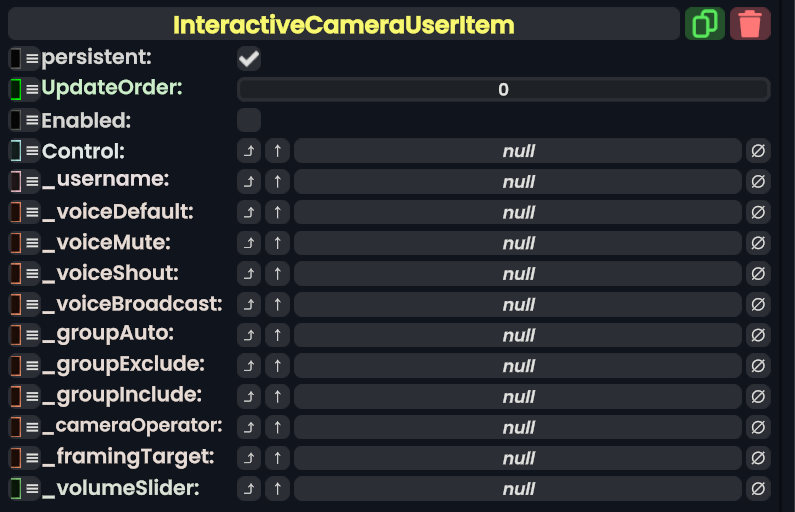Image resolution: width=795 pixels, height=512 pixels.
Task: Click the _groupExclude null reference field
Action: pos(518,366)
